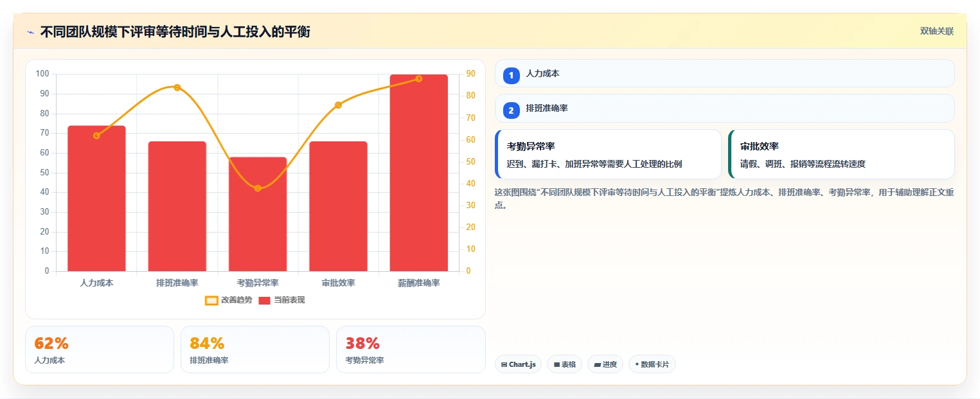Click the description text 请假、调班、报销等流程流转速度
This screenshot has width=980, height=399.
tap(803, 164)
